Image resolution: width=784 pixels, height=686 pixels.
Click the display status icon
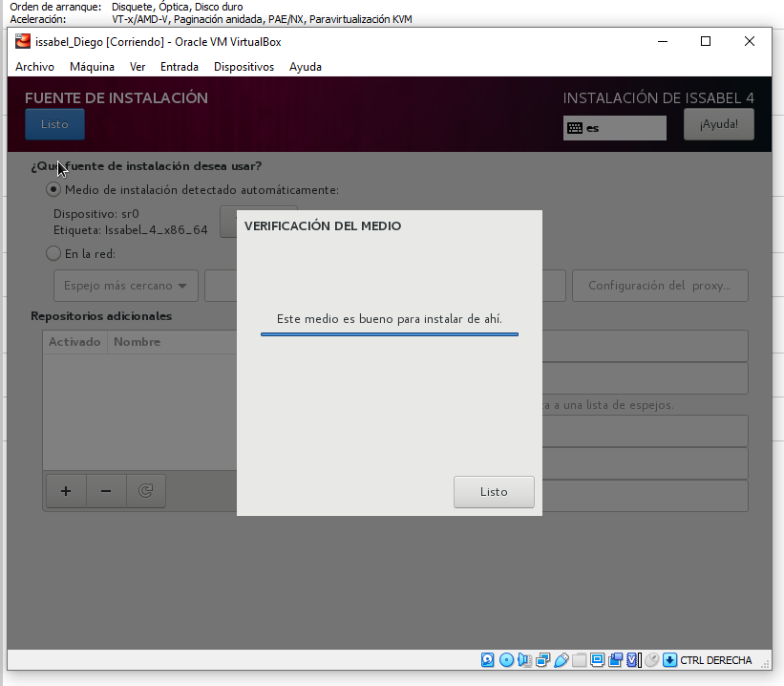pyautogui.click(x=597, y=660)
